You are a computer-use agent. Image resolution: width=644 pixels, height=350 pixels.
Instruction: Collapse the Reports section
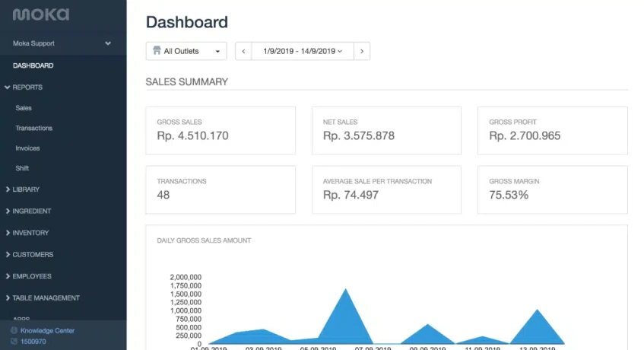pos(27,87)
